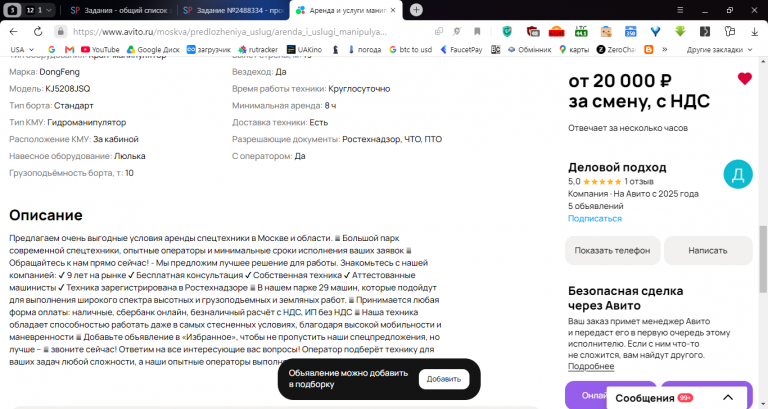Open the green shield protection extension
Viewport: 768px width, 409px height.
click(x=507, y=31)
